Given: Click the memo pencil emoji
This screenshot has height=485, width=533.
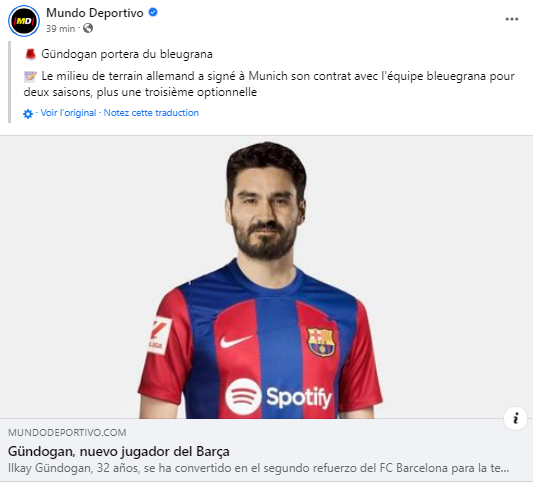Looking at the screenshot, I should point(30,76).
